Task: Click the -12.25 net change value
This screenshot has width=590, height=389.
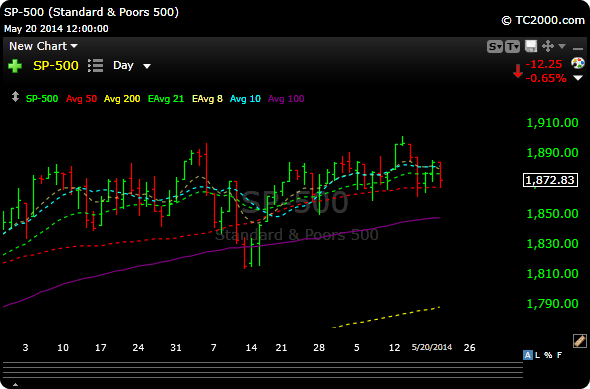Action: (544, 64)
